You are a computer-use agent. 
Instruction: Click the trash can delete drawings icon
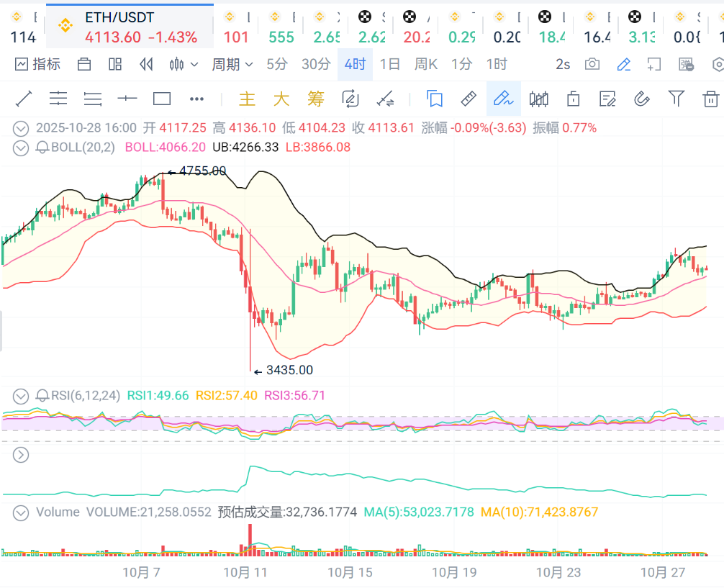coord(710,99)
